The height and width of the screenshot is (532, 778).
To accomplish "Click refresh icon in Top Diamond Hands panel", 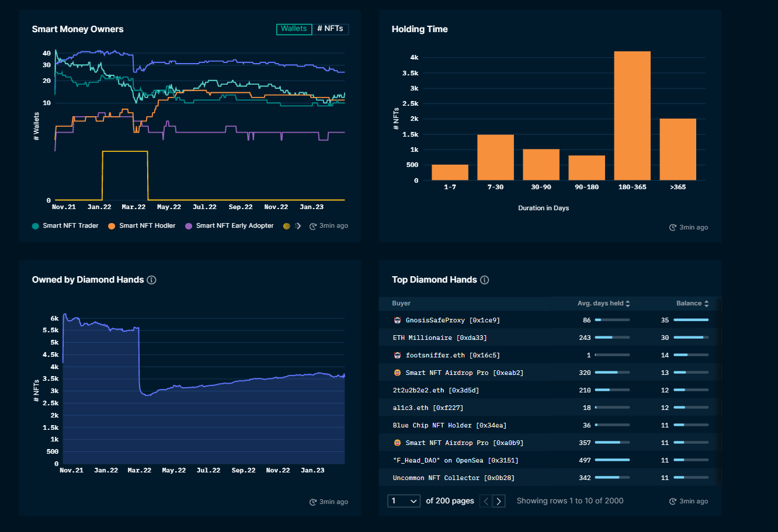I will 673,501.
